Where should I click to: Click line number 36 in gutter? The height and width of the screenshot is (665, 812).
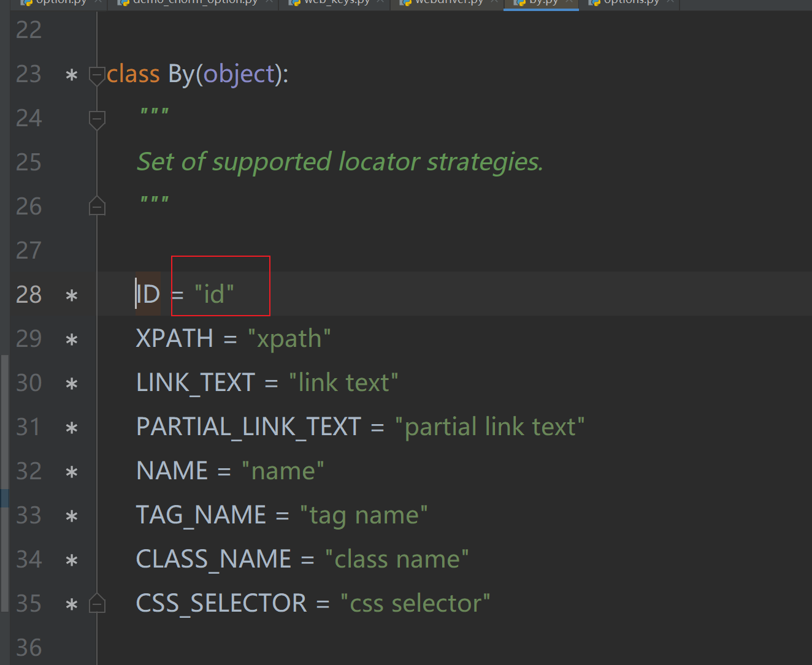(29, 648)
